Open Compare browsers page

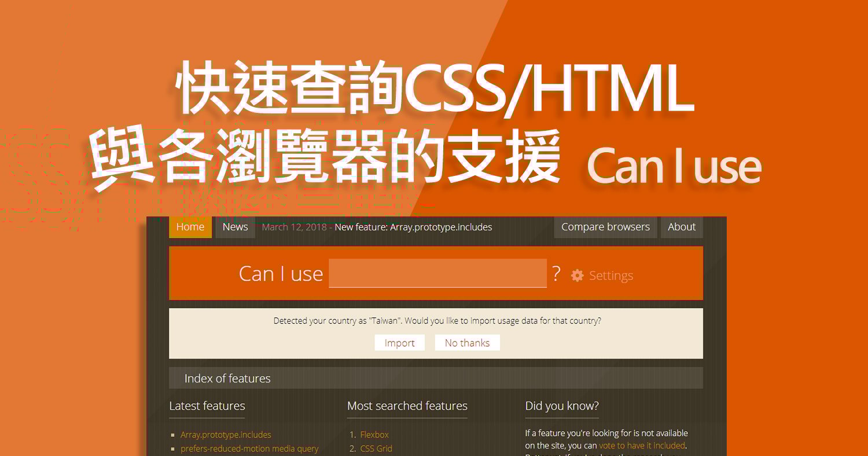[605, 227]
